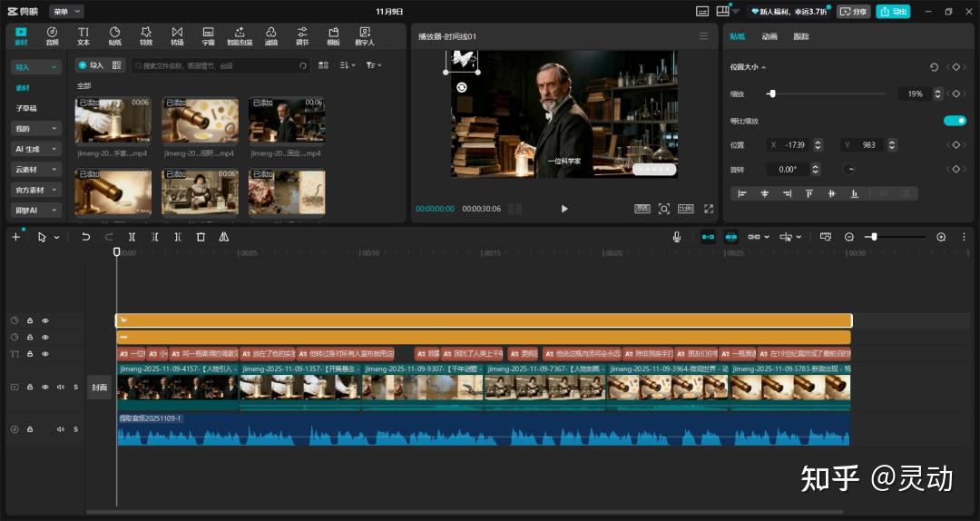Click the fullscreen icon in the player
Screen dimensions: 980x521
[709, 209]
